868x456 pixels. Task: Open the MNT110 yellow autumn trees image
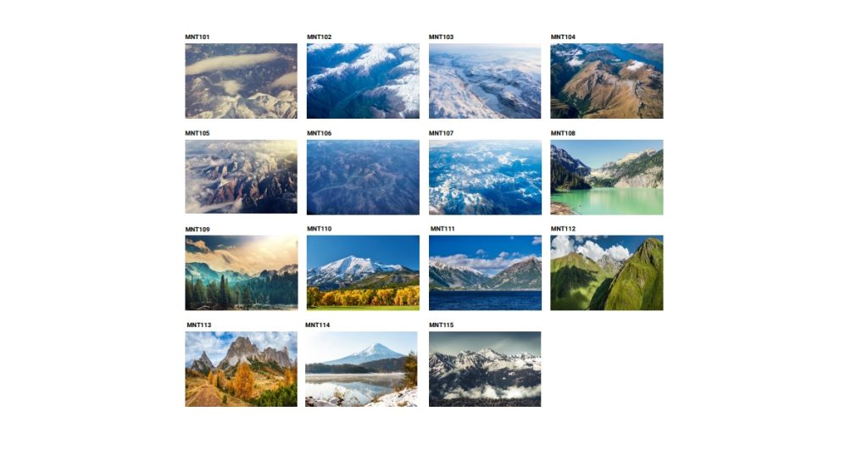pyautogui.click(x=363, y=273)
